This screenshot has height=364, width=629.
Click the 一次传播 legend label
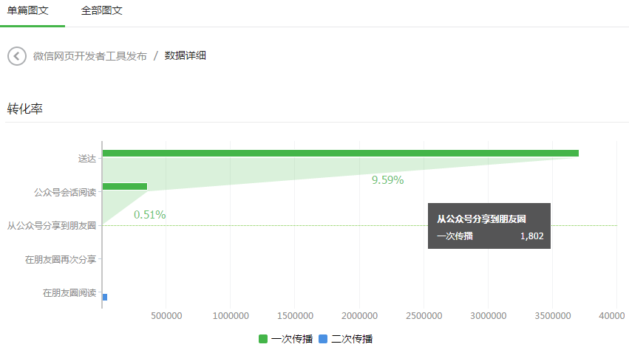(292, 339)
